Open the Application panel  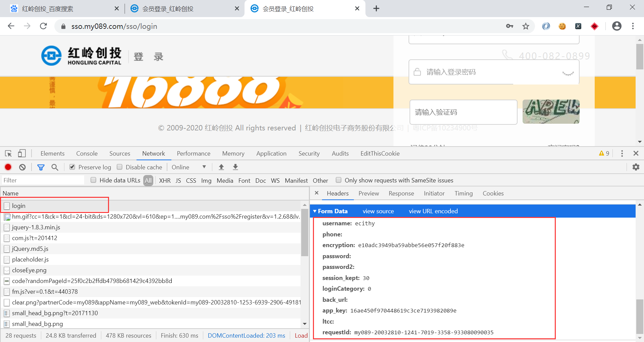(x=271, y=154)
